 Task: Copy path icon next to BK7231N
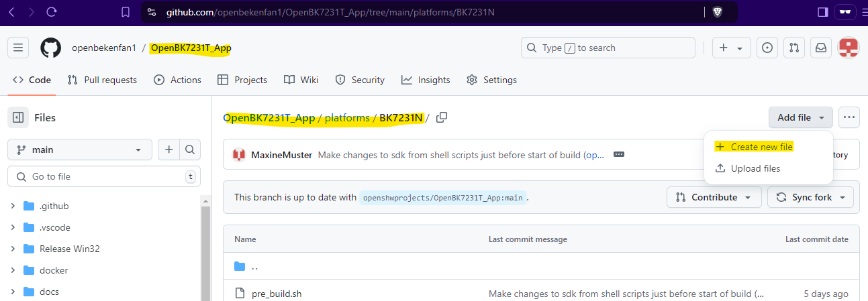[441, 117]
